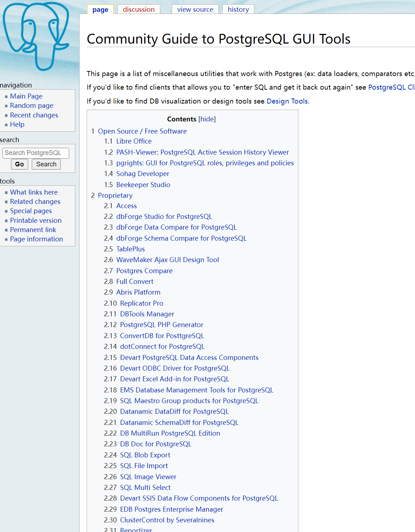Jump to DBTools Manager entry
The height and width of the screenshot is (532, 415).
[x=147, y=314]
